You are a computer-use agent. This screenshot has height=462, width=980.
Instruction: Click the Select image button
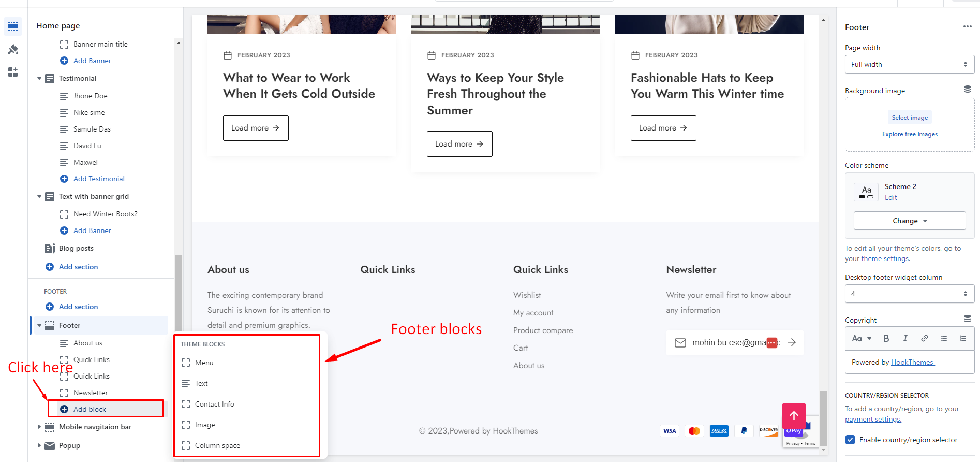(910, 118)
